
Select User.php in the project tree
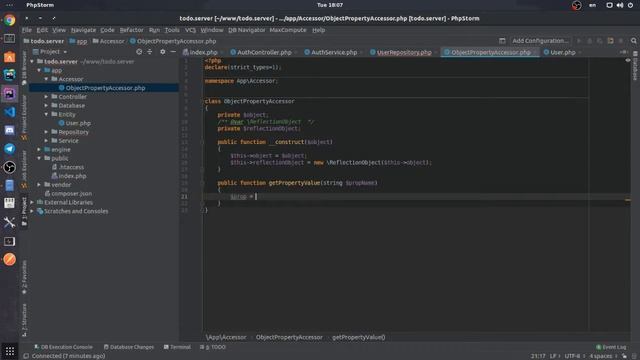pyautogui.click(x=78, y=123)
